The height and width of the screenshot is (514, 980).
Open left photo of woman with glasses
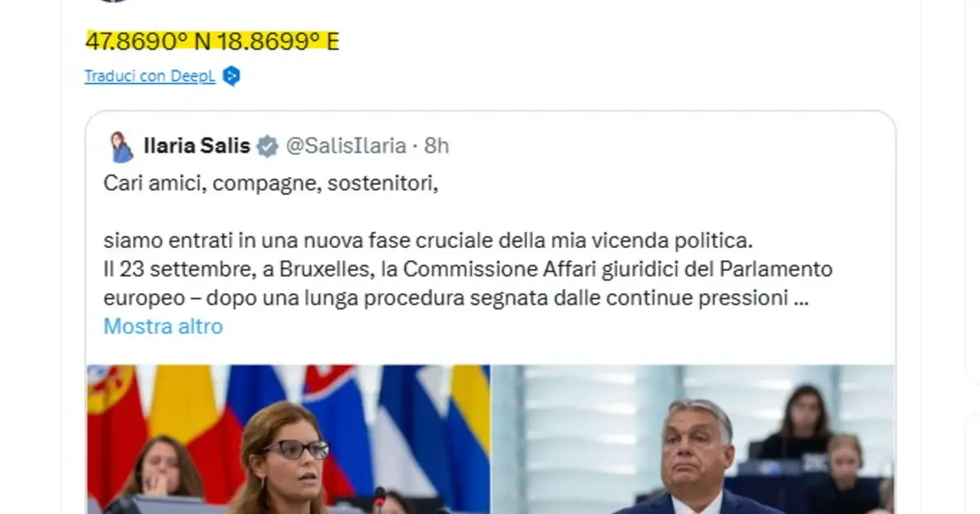coord(288,439)
